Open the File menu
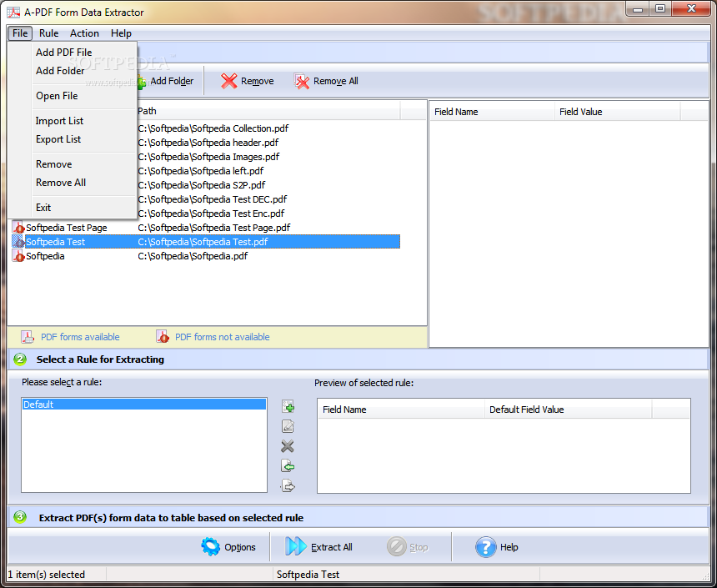Image resolution: width=717 pixels, height=588 pixels. (20, 33)
